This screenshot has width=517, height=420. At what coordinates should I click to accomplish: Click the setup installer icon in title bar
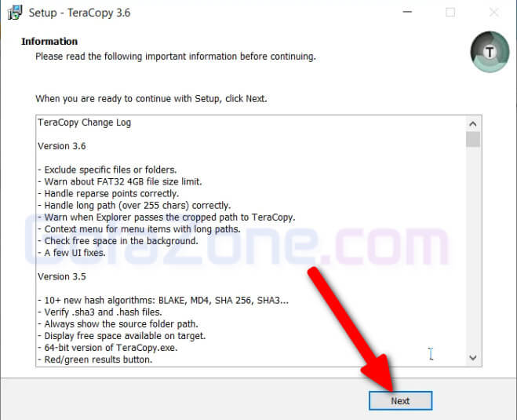14,13
